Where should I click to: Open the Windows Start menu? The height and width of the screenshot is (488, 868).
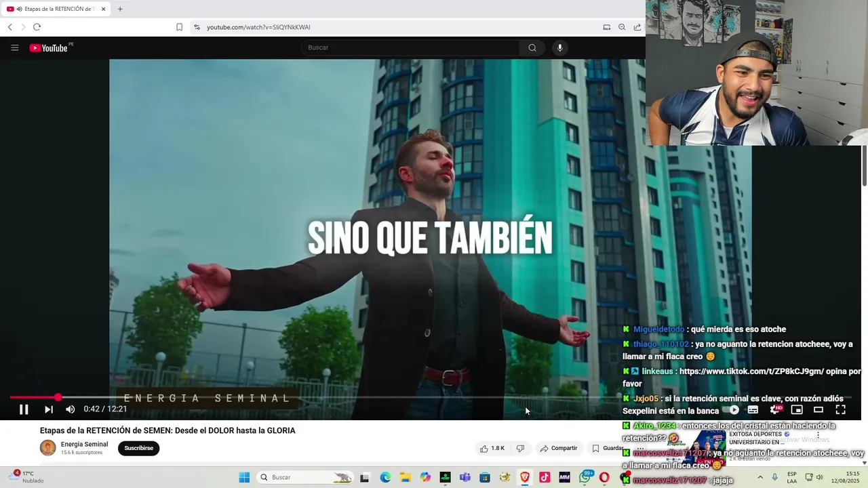244,477
